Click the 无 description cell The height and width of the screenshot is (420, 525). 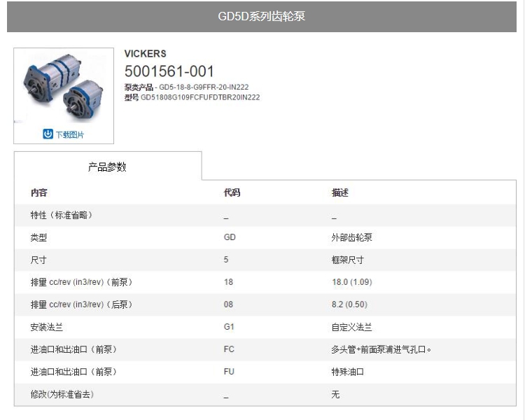coord(335,394)
